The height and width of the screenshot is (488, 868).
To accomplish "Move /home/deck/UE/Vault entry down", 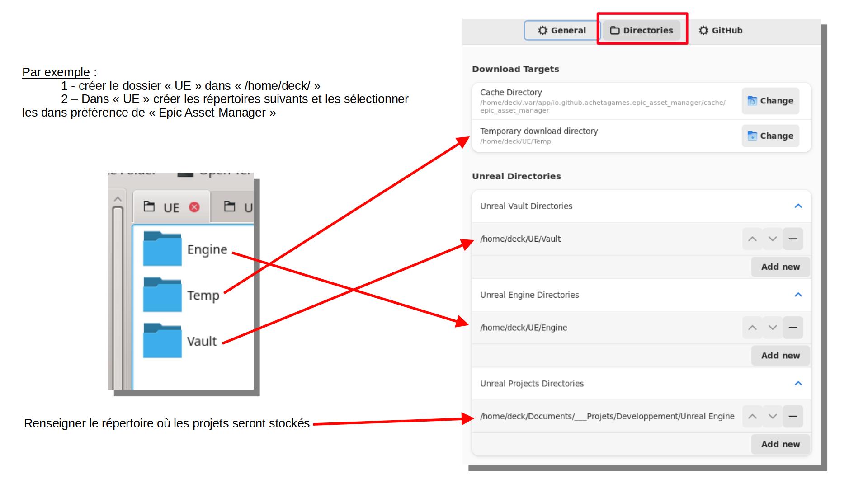I will (x=773, y=238).
